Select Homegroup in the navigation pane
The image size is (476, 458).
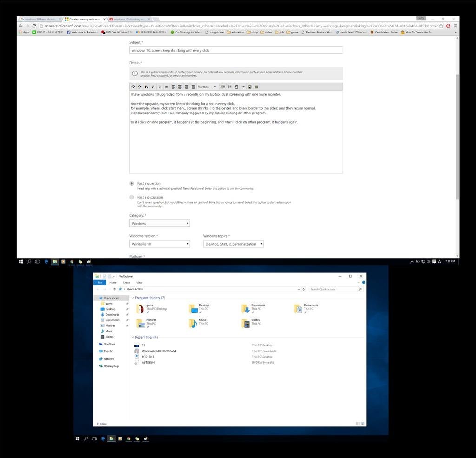(108, 366)
